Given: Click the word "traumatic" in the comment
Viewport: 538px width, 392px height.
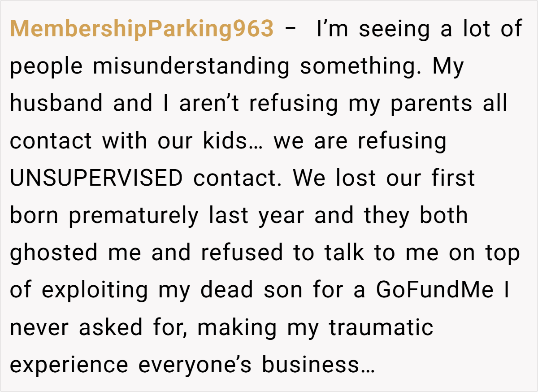Looking at the screenshot, I should [381, 327].
